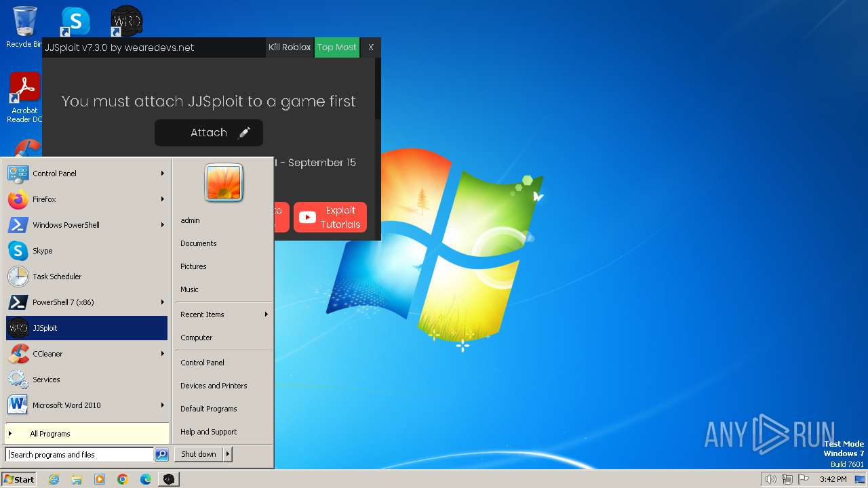Image resolution: width=868 pixels, height=488 pixels.
Task: Click the Action Center flag icon
Action: 804,479
